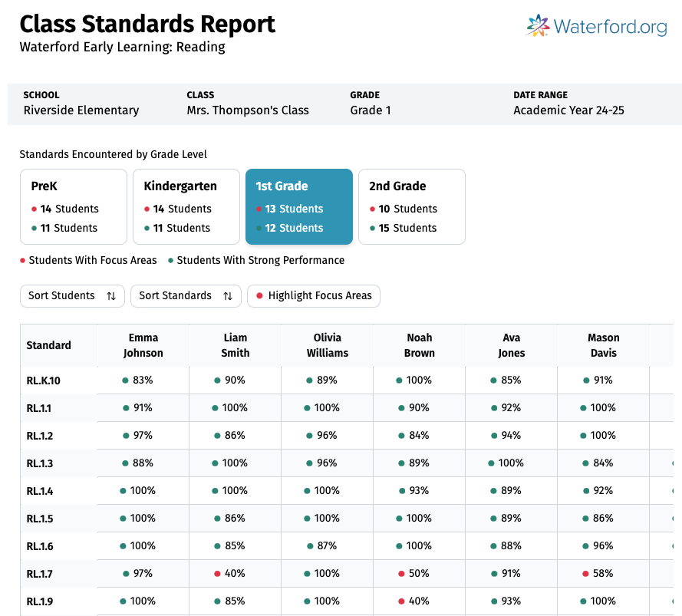Image resolution: width=682 pixels, height=616 pixels.
Task: Select the 2nd Grade tab
Action: click(411, 206)
